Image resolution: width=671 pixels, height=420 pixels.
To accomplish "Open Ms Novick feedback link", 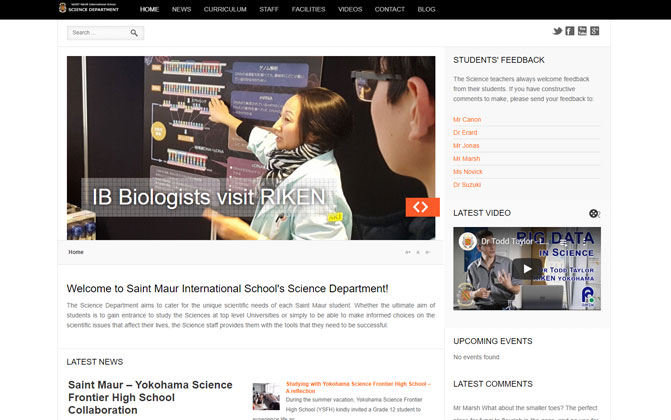I will pos(468,171).
